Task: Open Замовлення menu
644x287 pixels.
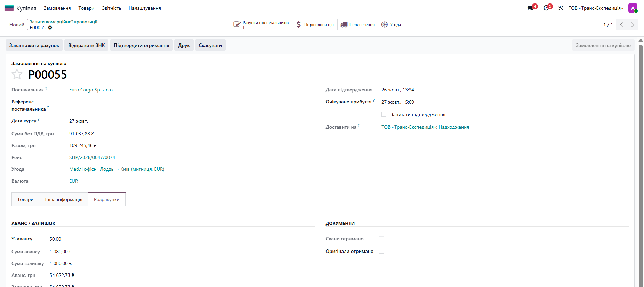Action: coord(57,8)
